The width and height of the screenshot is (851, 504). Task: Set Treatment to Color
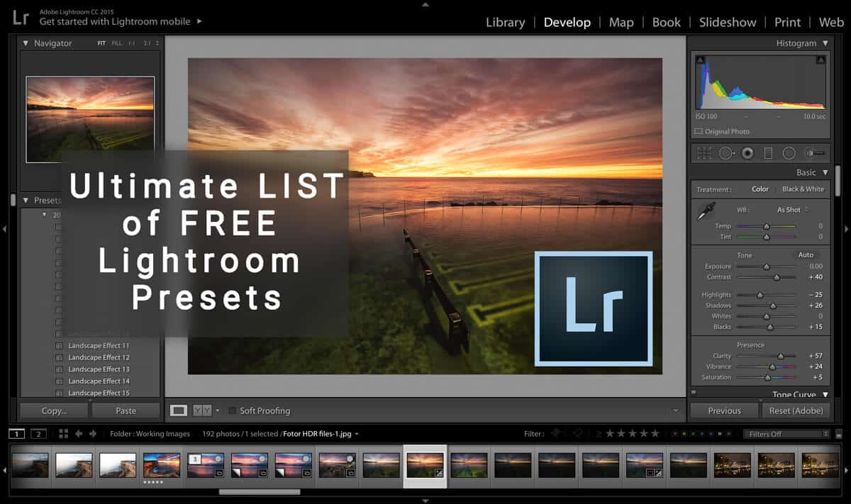(x=760, y=189)
